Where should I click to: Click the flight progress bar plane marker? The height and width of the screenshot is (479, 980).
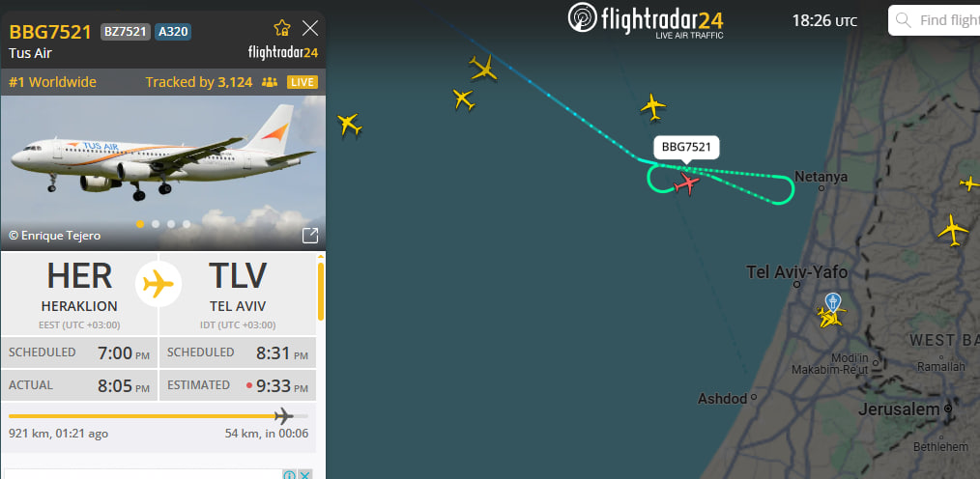pyautogui.click(x=284, y=415)
